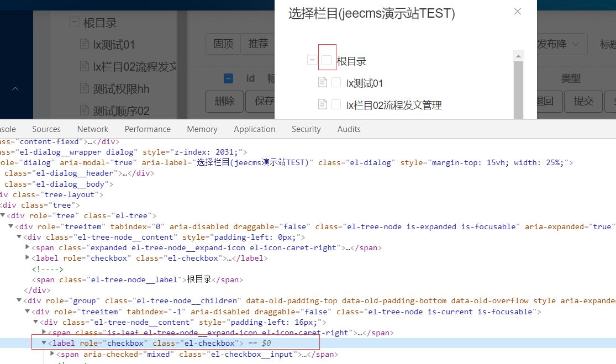Check the lx栏目02流程发文管理 checkbox
The height and width of the screenshot is (364, 616).
pyautogui.click(x=336, y=104)
